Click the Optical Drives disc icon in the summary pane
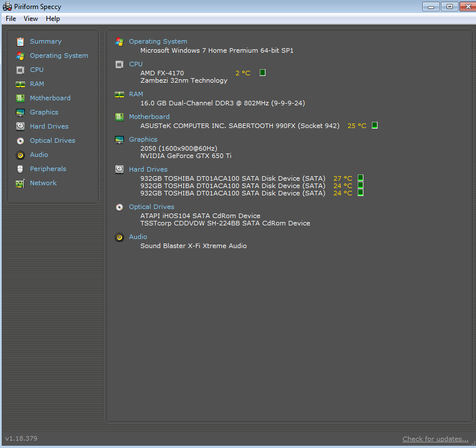This screenshot has height=448, width=476. click(x=119, y=207)
